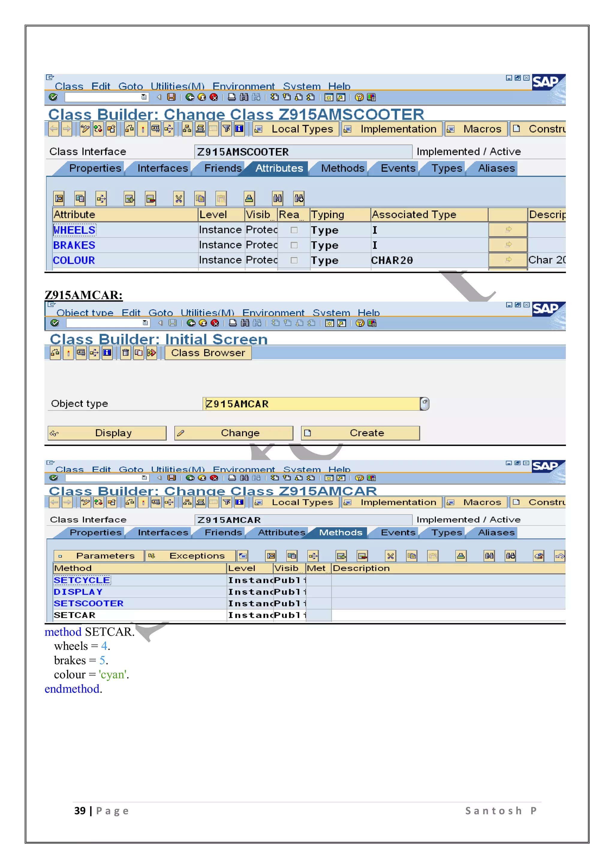Click the find binoculars icon above Attribute table
614x868 pixels.
tap(278, 198)
